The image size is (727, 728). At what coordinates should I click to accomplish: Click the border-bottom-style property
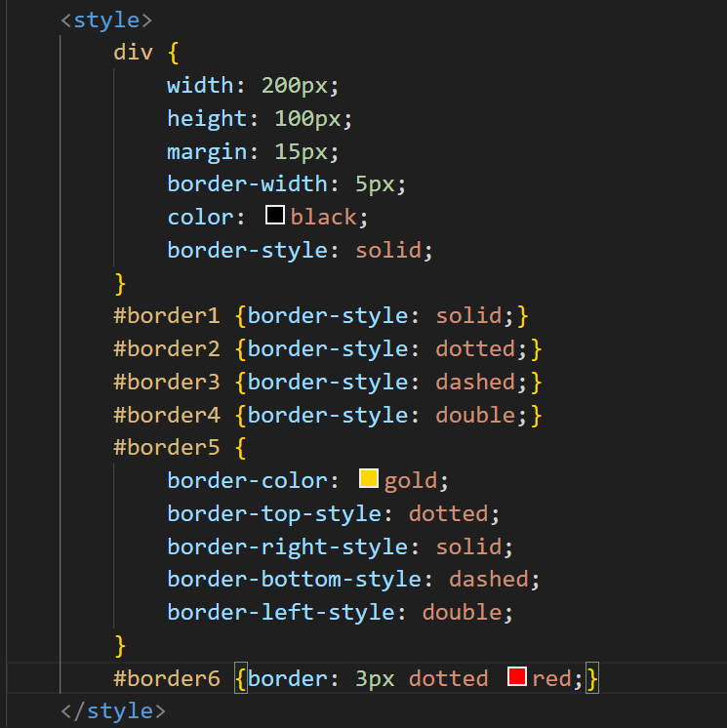pos(295,580)
